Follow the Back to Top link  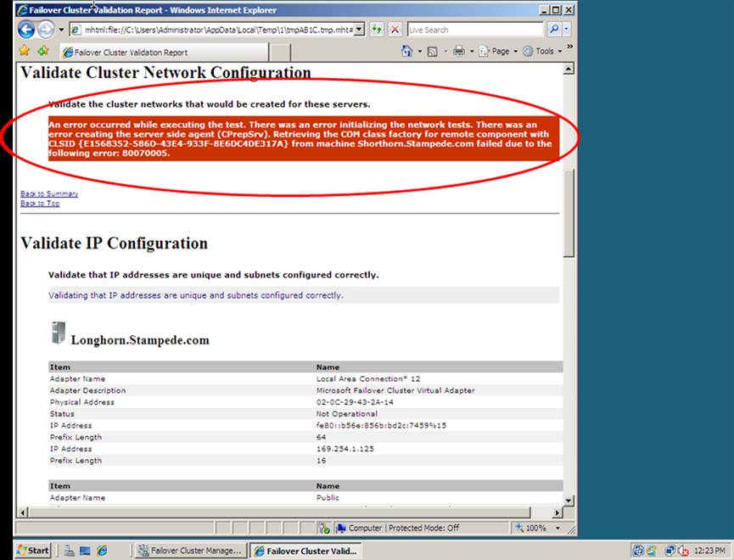40,203
